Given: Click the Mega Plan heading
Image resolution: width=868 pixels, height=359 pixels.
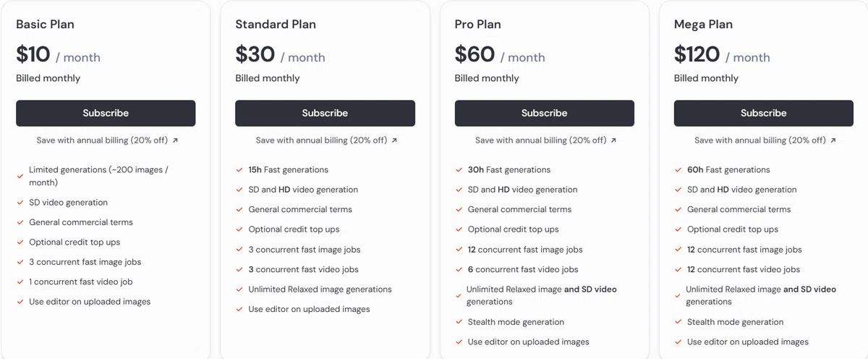Looking at the screenshot, I should (x=703, y=25).
